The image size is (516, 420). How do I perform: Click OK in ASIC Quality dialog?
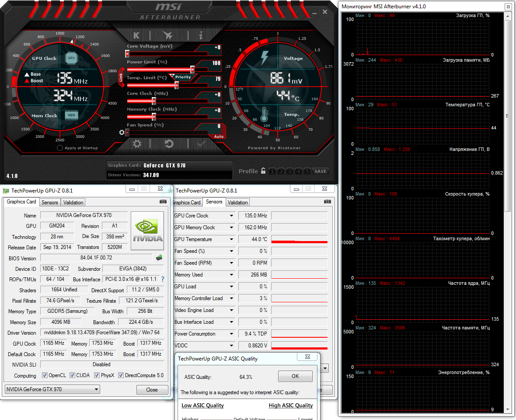[x=295, y=376]
